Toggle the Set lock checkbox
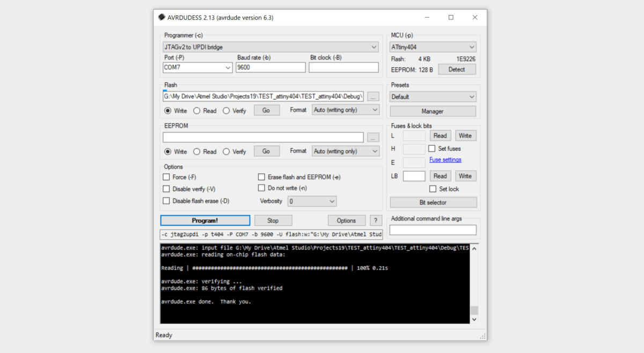 tap(433, 189)
